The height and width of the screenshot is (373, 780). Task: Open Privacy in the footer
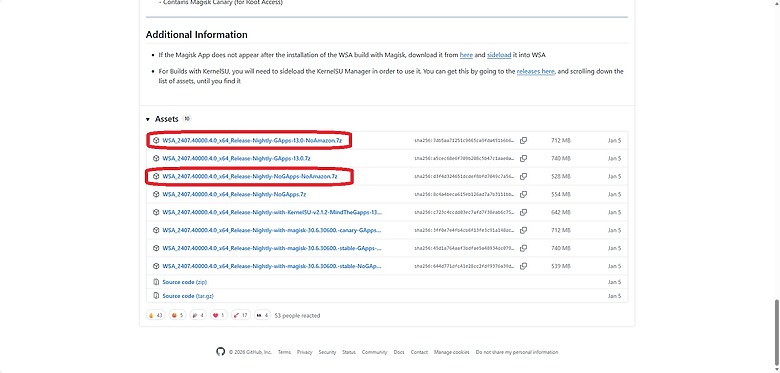(304, 352)
